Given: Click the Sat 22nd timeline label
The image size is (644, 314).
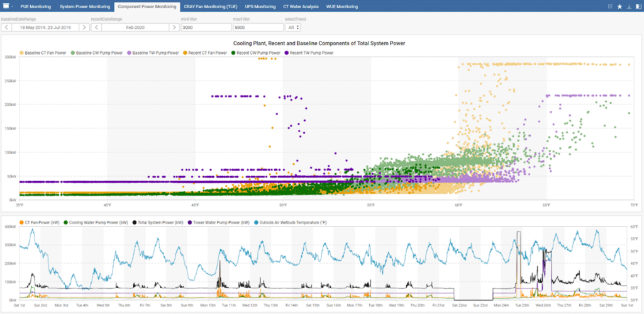Looking at the screenshot, I should click(459, 305).
